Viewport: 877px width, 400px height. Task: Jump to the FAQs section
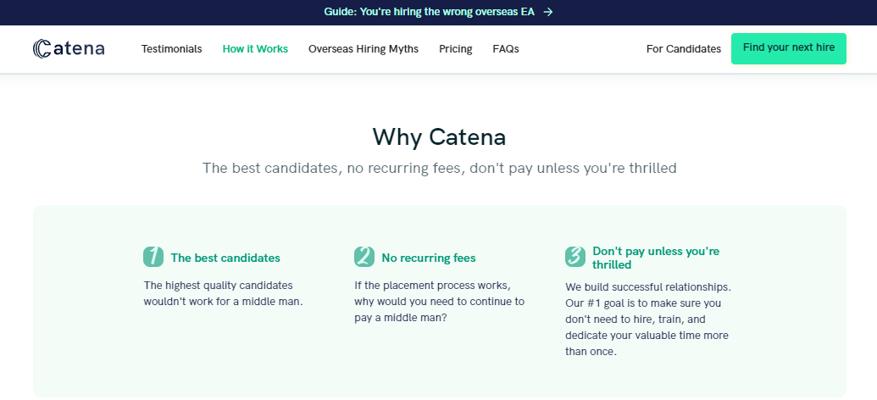pos(505,49)
